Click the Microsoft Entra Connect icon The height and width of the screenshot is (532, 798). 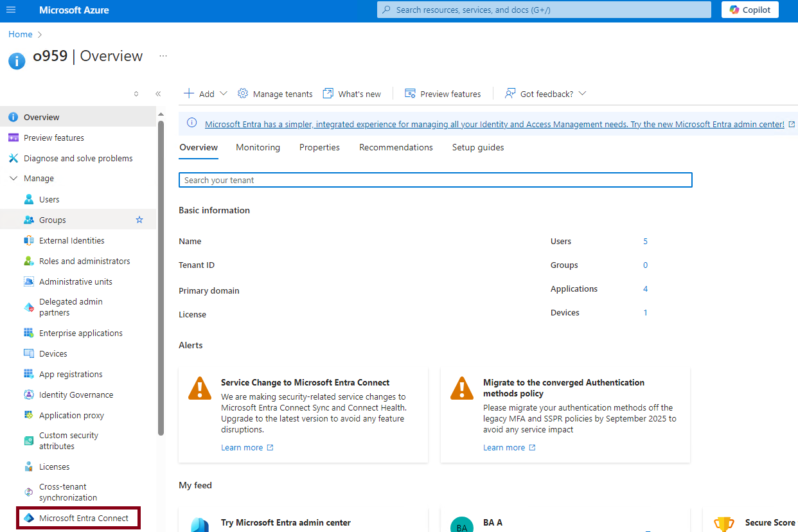[29, 518]
